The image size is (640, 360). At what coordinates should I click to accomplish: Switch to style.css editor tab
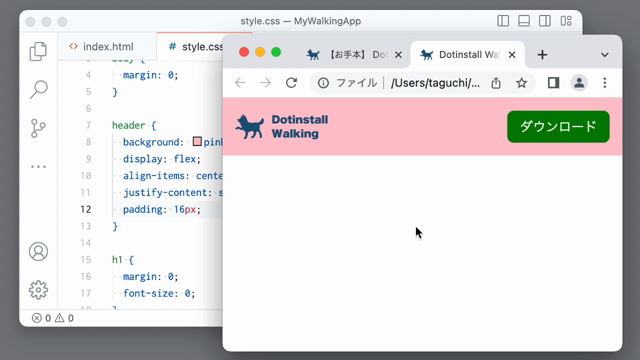point(190,47)
